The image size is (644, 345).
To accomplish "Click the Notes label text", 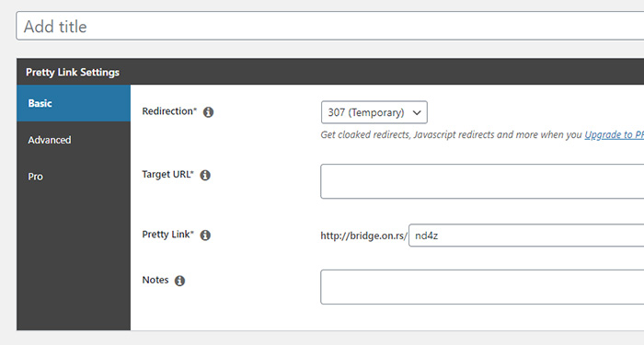I will tap(155, 280).
